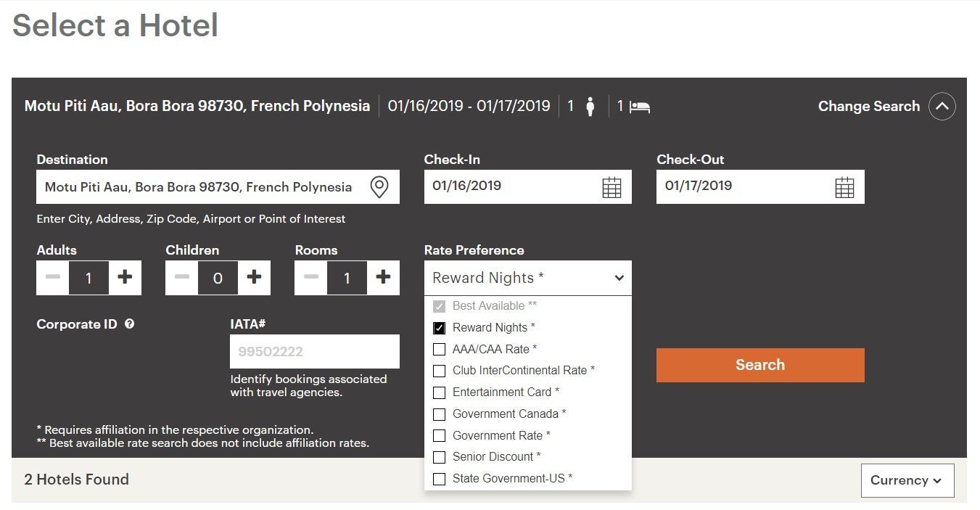This screenshot has width=980, height=510.
Task: Check the Government Rate option
Action: (x=439, y=436)
